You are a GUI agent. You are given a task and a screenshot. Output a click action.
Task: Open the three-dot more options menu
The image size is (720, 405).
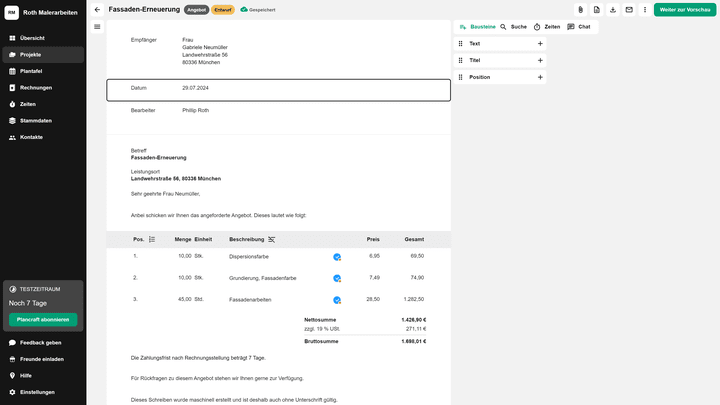coord(644,9)
